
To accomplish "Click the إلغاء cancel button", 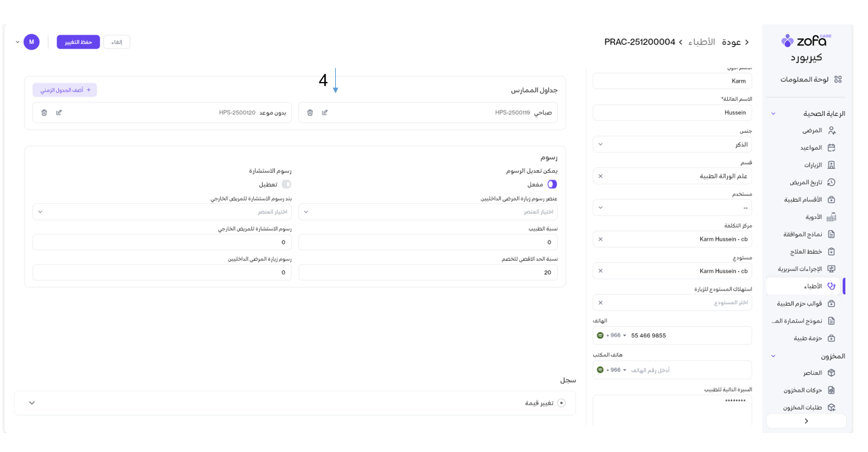I will point(116,42).
